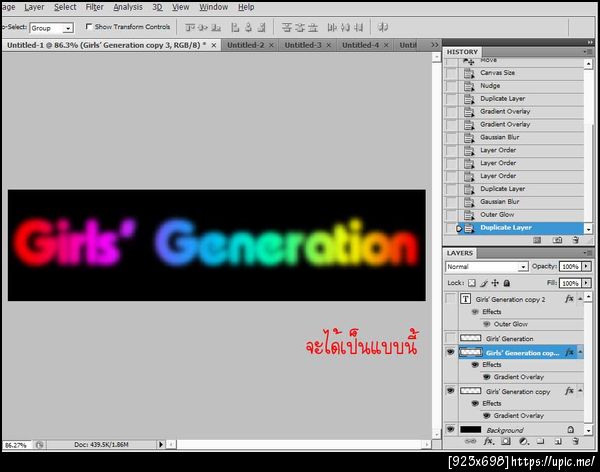
Task: Click Align bottom edges icon
Action: (216, 28)
